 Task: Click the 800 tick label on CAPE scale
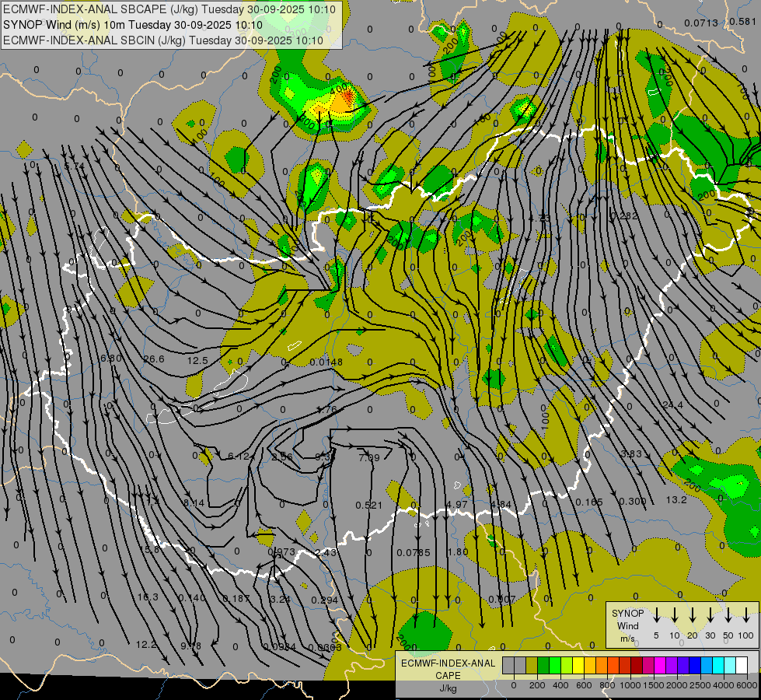point(606,685)
